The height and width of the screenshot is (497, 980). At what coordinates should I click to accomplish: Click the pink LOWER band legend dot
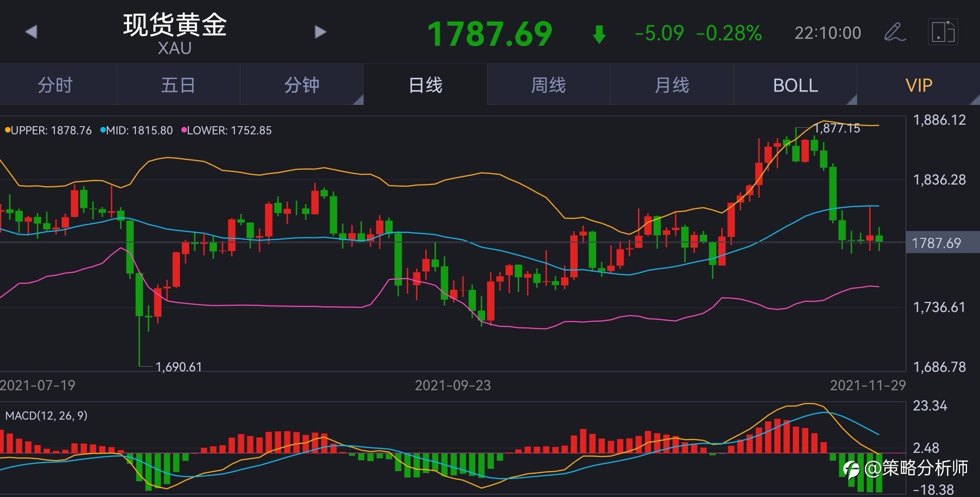pos(184,130)
